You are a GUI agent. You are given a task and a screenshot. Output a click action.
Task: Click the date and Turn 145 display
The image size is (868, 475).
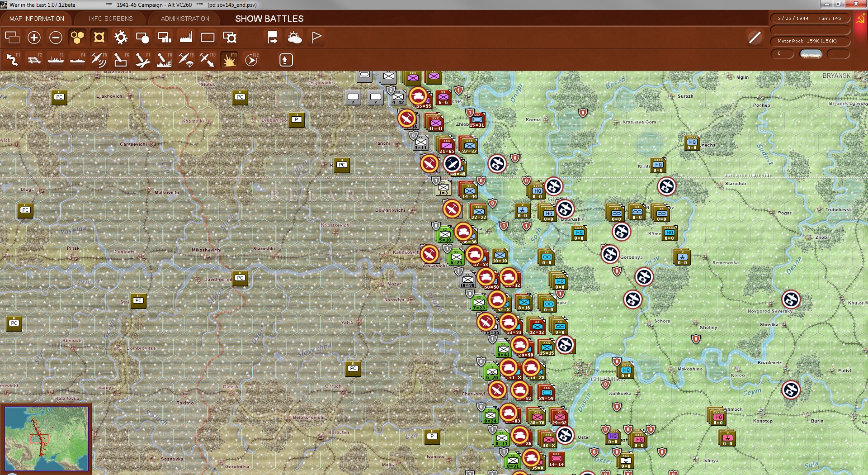click(810, 18)
